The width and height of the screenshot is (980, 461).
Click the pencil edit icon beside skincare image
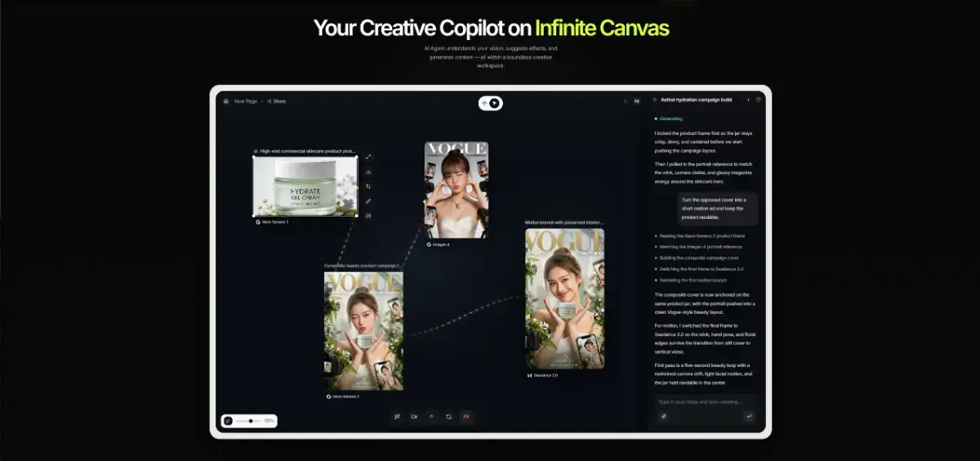368,201
